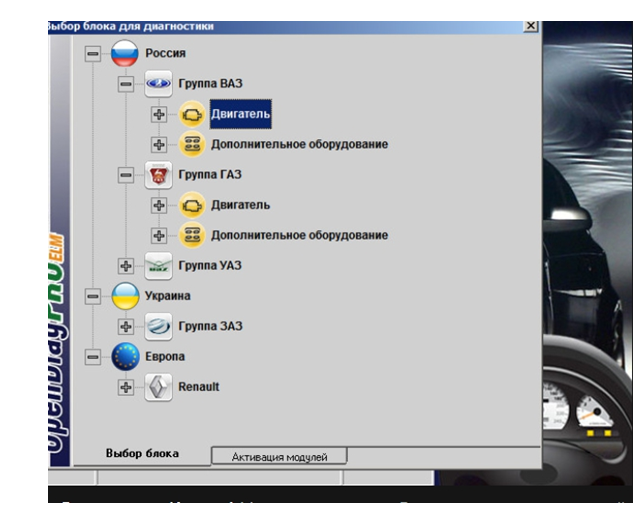Click the VAZ Lada logo icon
Viewport: 644px width, 511px height.
coord(159,84)
